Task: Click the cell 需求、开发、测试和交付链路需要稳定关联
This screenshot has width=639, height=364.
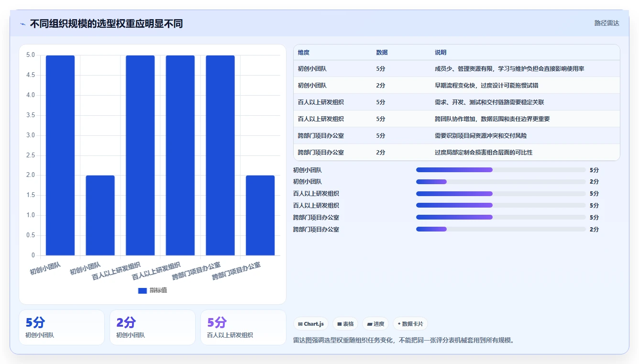Action: pyautogui.click(x=489, y=102)
